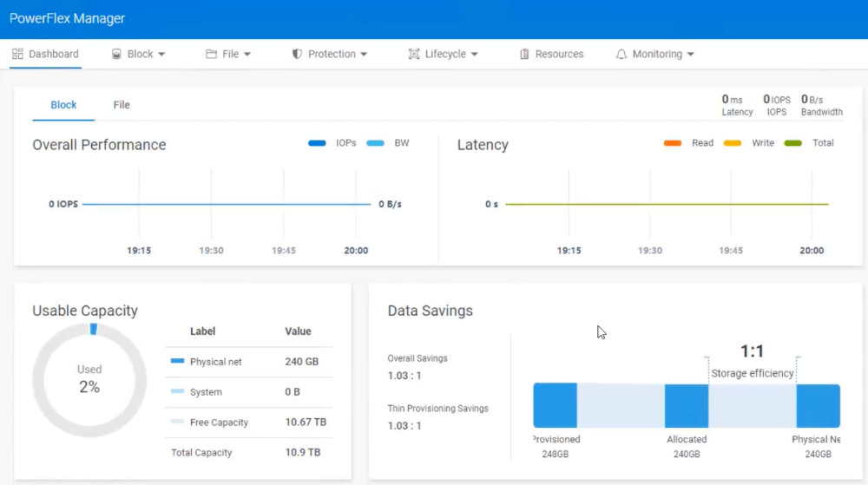
Task: Click the Monitoring bell icon
Action: (621, 54)
